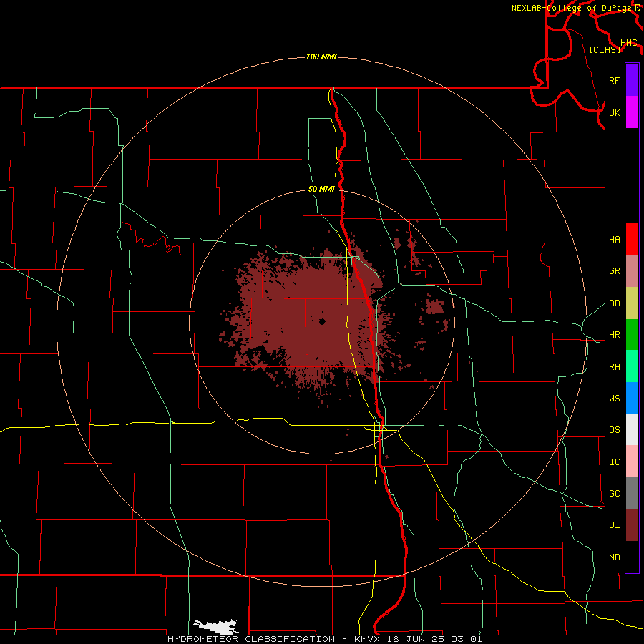Click the 'RA' legend label
The height and width of the screenshot is (644, 644).
point(614,367)
